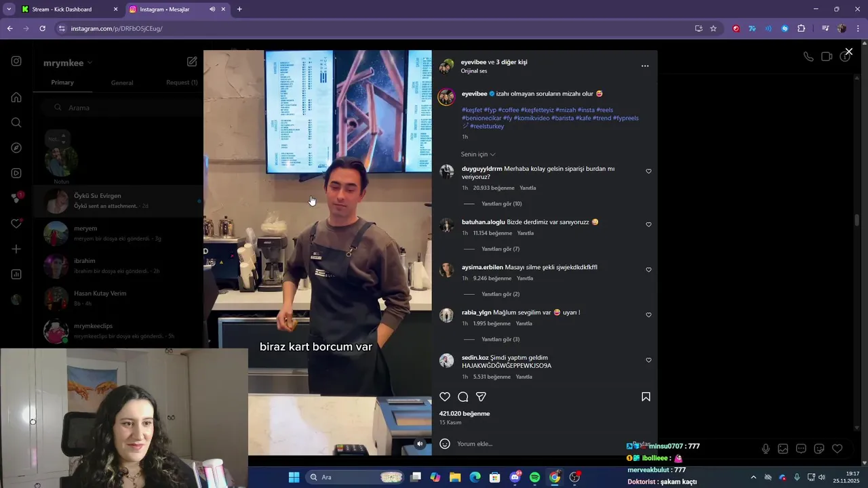This screenshot has width=868, height=488.
Task: Open the 'Senin için' comment sorting dropdown
Action: pos(478,155)
